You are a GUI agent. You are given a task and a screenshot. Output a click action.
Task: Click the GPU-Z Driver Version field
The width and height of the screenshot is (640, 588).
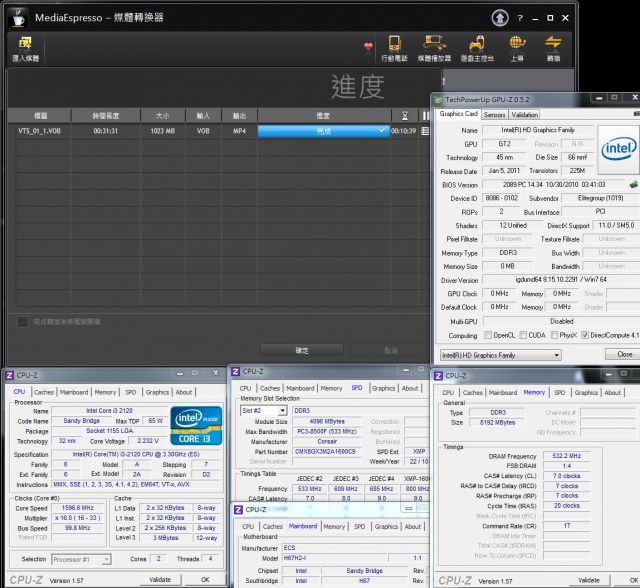[561, 280]
